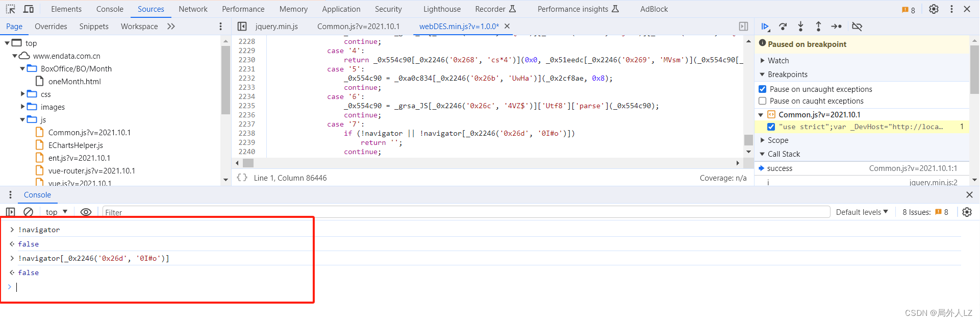Close the console drawer
Image resolution: width=980 pixels, height=322 pixels.
[969, 194]
